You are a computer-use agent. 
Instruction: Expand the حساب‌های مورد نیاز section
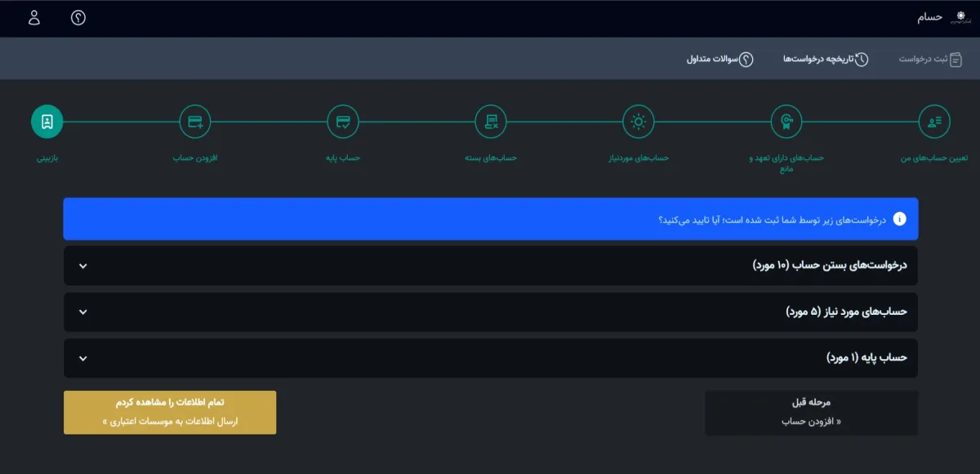pos(491,312)
